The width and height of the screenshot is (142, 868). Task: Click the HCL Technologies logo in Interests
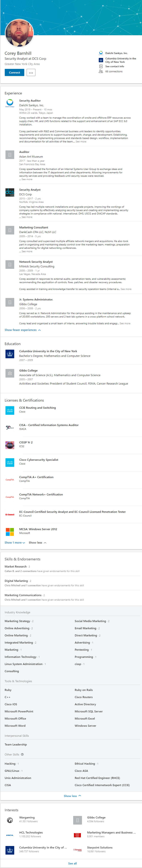(x=10, y=835)
